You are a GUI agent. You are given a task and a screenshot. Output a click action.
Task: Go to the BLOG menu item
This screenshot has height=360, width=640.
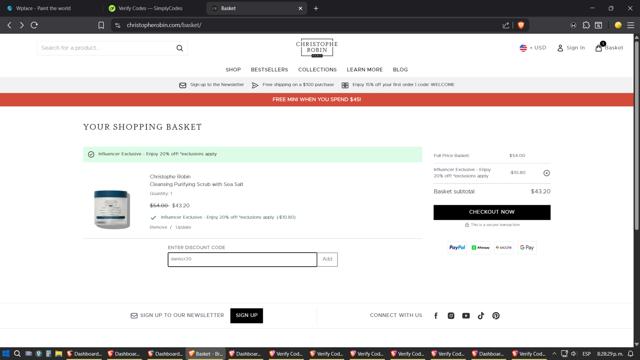[400, 70]
